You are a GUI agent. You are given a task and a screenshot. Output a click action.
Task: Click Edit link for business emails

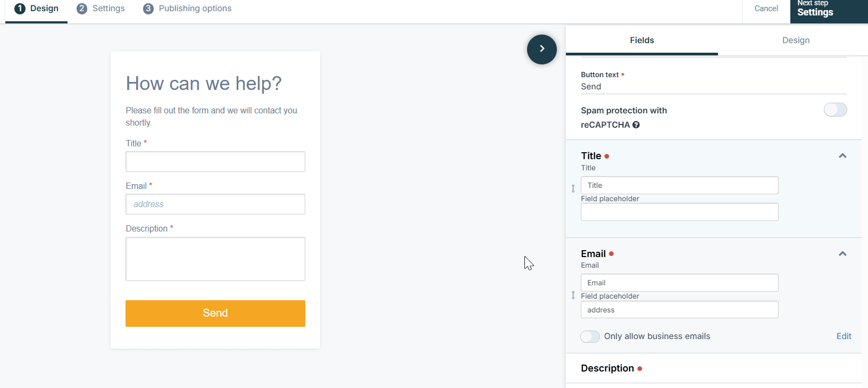tap(844, 336)
